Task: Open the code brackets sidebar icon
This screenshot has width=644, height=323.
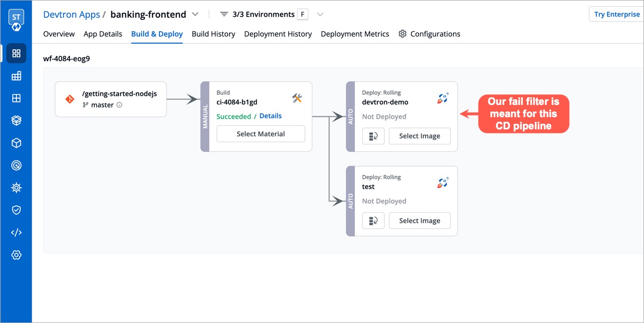Action: (16, 232)
